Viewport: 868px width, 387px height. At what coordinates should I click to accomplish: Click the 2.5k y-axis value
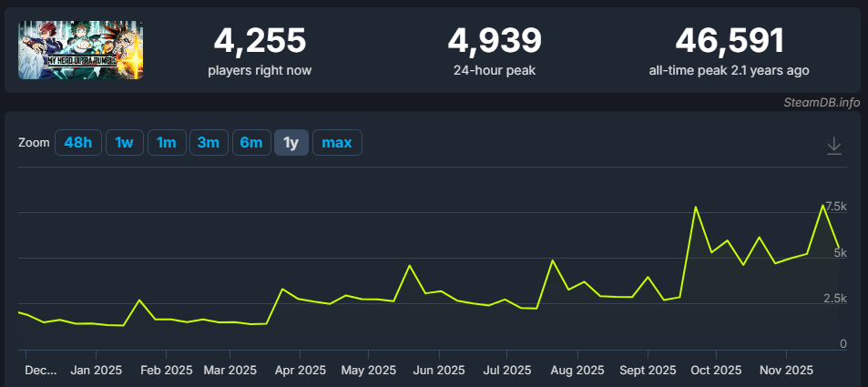point(836,299)
